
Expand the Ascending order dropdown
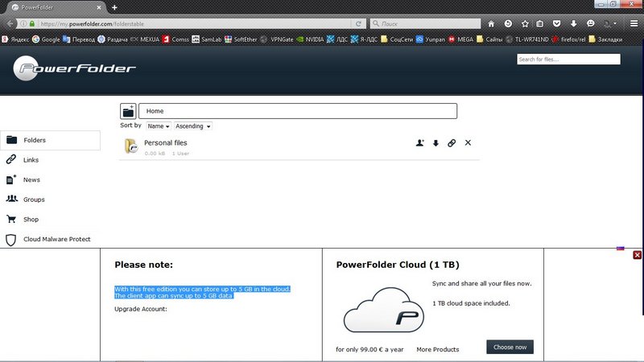(192, 126)
